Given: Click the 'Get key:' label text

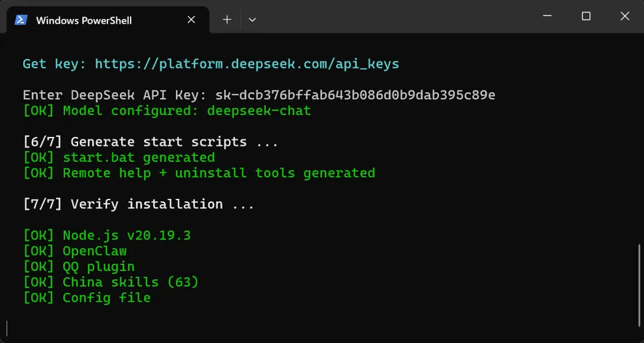Looking at the screenshot, I should coord(54,64).
